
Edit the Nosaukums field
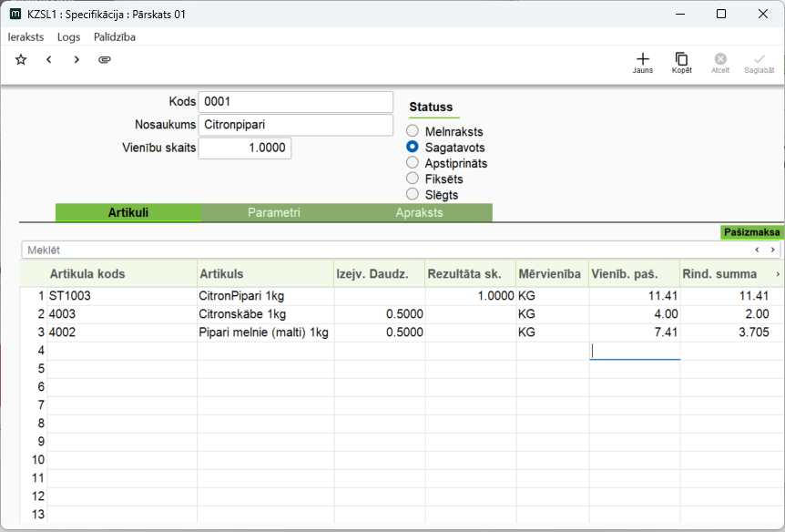tap(295, 125)
